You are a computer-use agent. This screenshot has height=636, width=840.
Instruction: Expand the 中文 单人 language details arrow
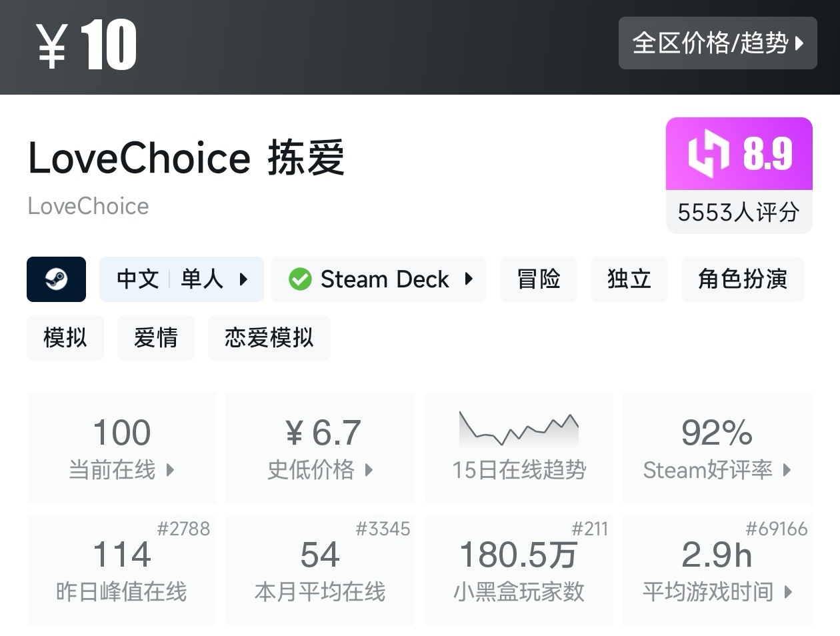point(243,279)
